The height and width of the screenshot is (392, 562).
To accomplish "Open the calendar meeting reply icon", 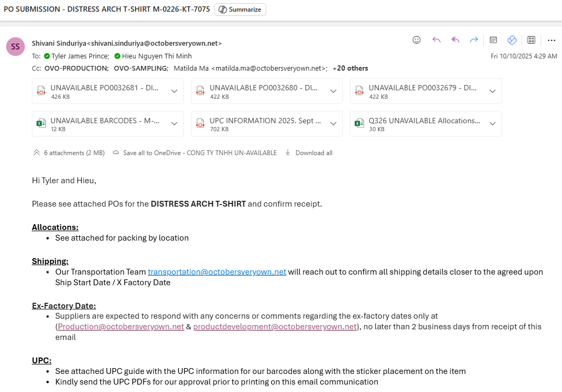I will coord(493,40).
